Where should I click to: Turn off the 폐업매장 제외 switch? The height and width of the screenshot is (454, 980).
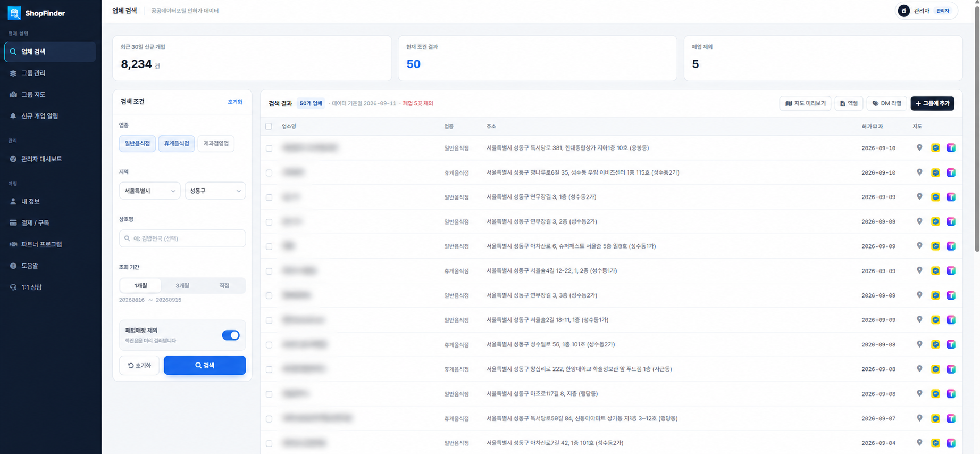[x=231, y=335]
